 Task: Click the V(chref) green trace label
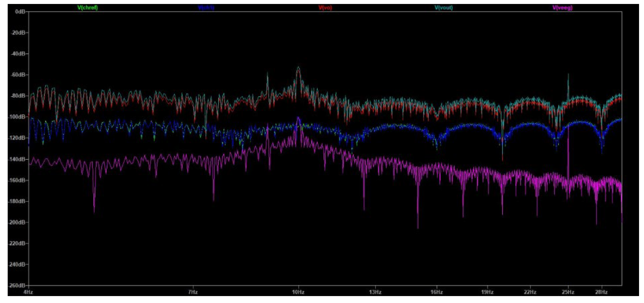[x=88, y=7]
